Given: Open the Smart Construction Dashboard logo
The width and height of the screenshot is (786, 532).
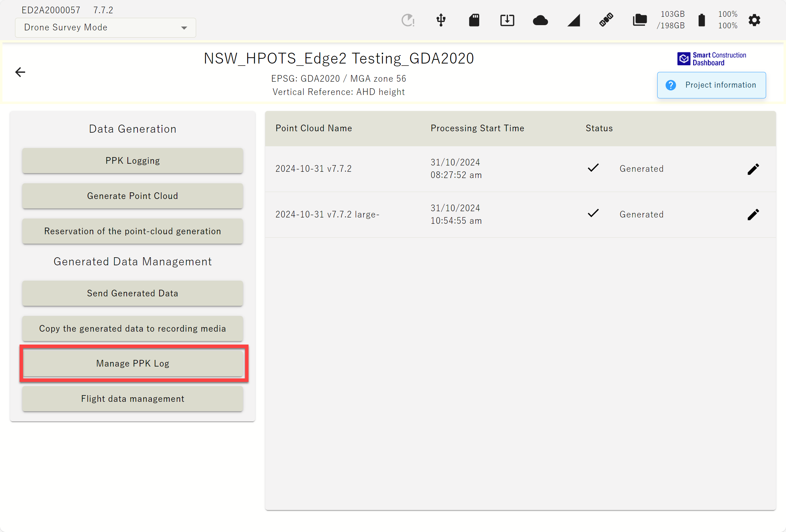Looking at the screenshot, I should pyautogui.click(x=711, y=59).
